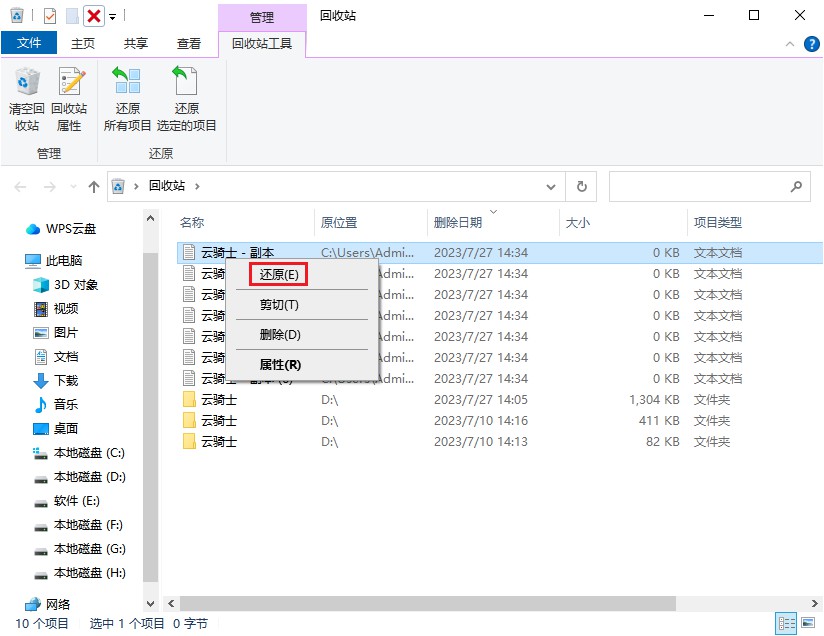Select WPS云盘 in the sidebar

[70, 228]
